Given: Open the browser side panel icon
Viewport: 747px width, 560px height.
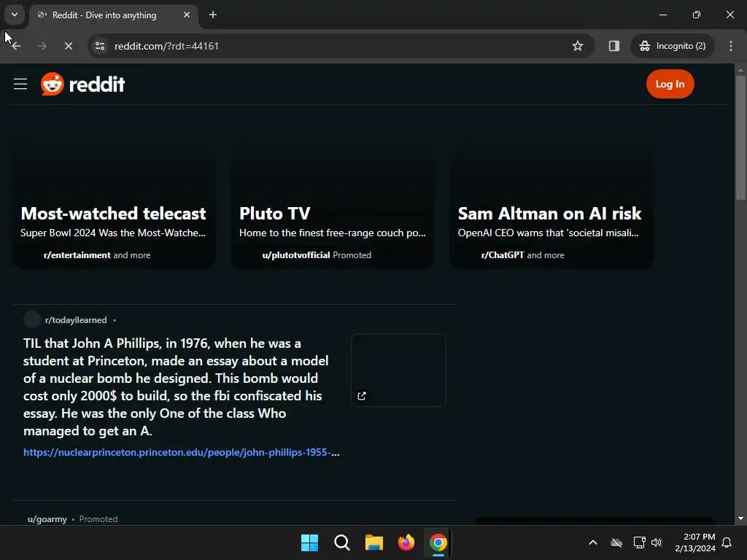Looking at the screenshot, I should pyautogui.click(x=614, y=46).
